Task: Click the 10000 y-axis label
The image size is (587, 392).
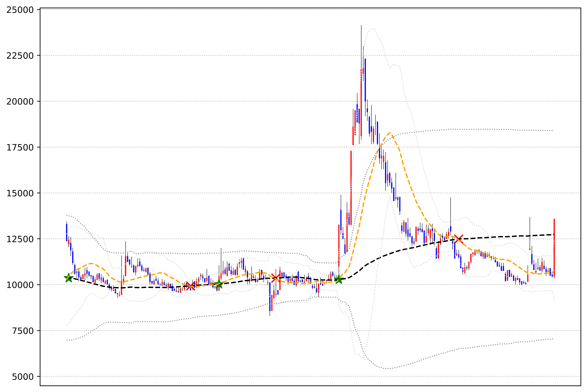Action: point(20,285)
